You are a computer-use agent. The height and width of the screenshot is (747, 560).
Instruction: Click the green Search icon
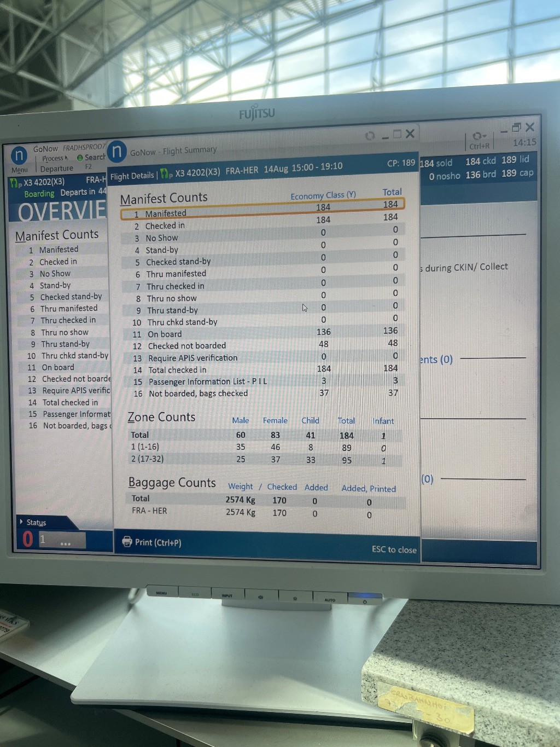tap(80, 158)
